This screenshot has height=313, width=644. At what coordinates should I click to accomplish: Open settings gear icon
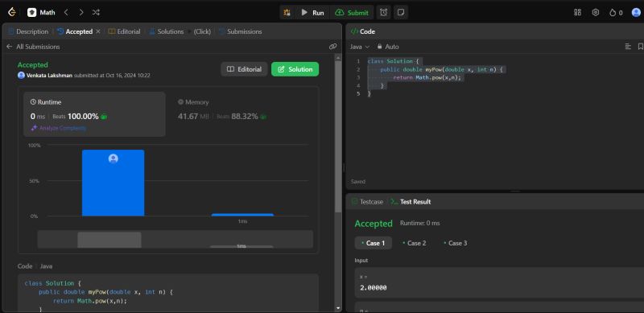(x=596, y=12)
